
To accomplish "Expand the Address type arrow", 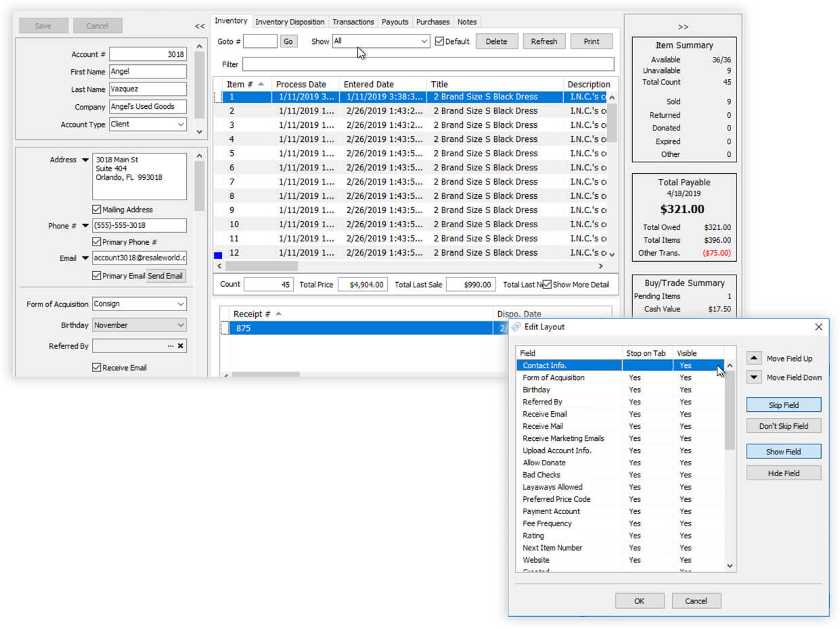I will [85, 160].
